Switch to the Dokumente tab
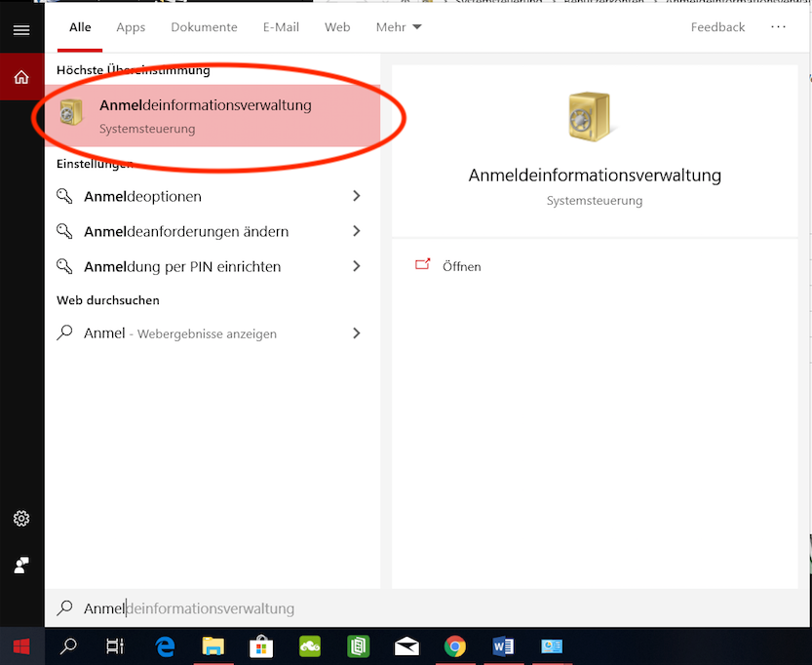The width and height of the screenshot is (812, 665). 204,27
